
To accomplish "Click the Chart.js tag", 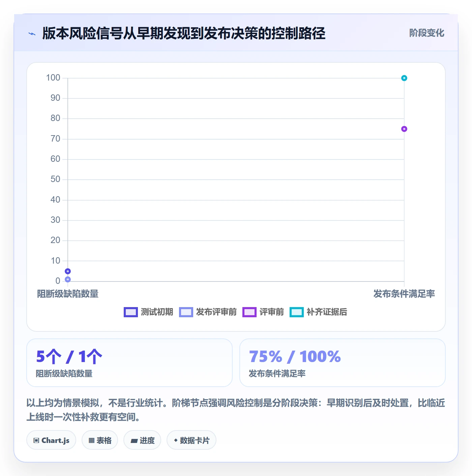I will 51,440.
